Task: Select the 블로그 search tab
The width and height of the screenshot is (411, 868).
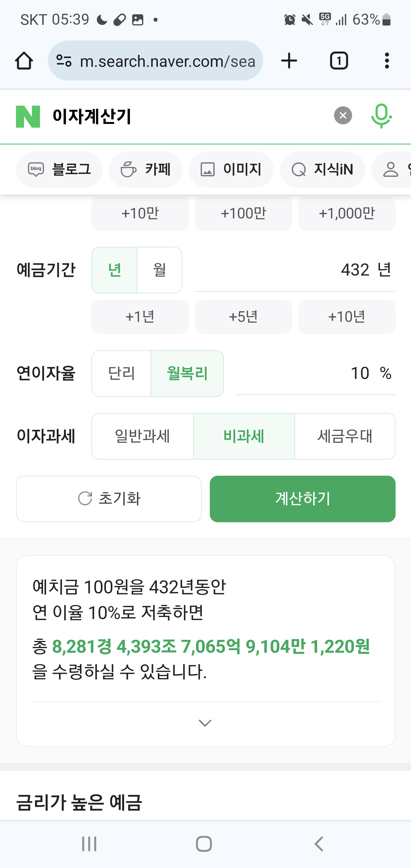Action: tap(59, 170)
